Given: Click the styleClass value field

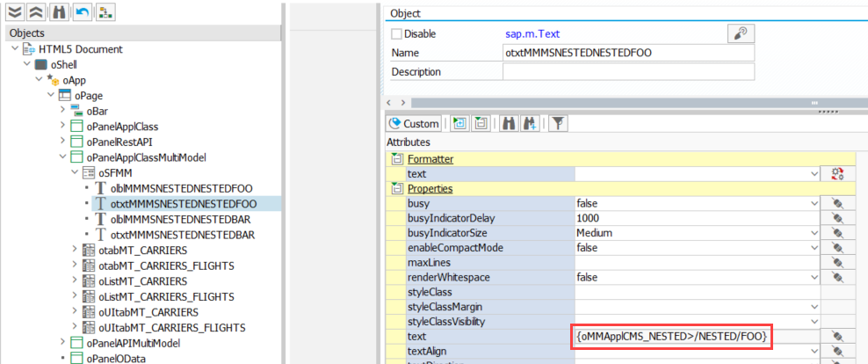Looking at the screenshot, I should click(698, 291).
